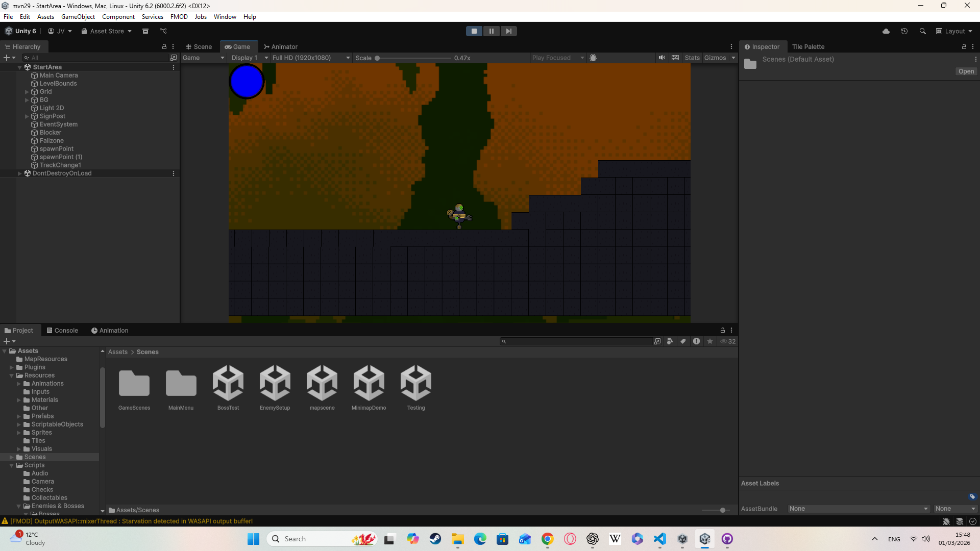Open the resolution dropdown Full HD (1920x1080)

click(x=310, y=58)
